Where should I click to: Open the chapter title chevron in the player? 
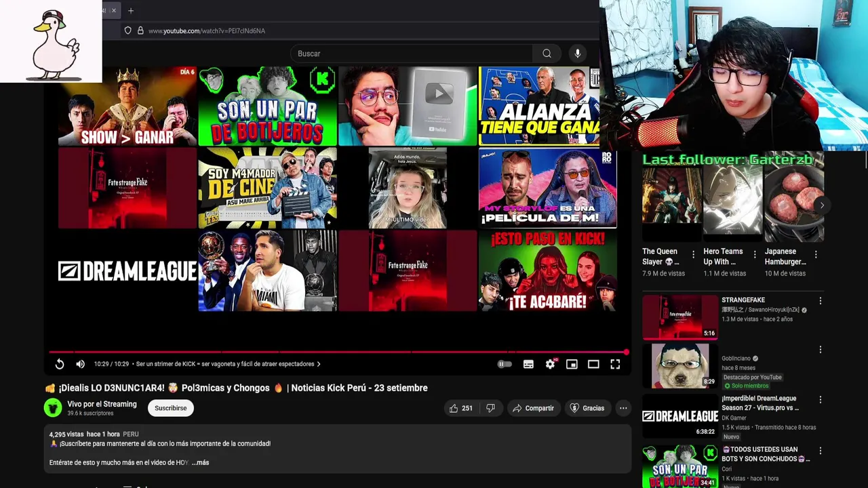(x=319, y=364)
